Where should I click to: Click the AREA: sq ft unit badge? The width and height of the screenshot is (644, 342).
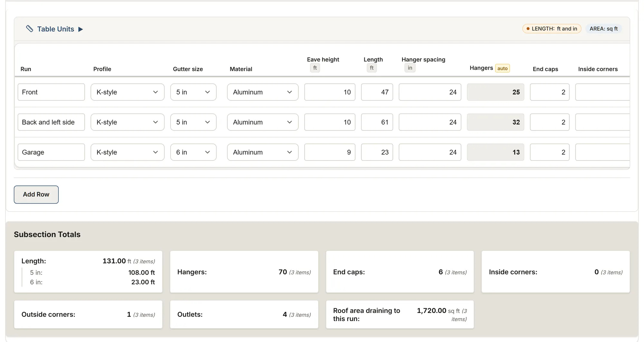(603, 29)
